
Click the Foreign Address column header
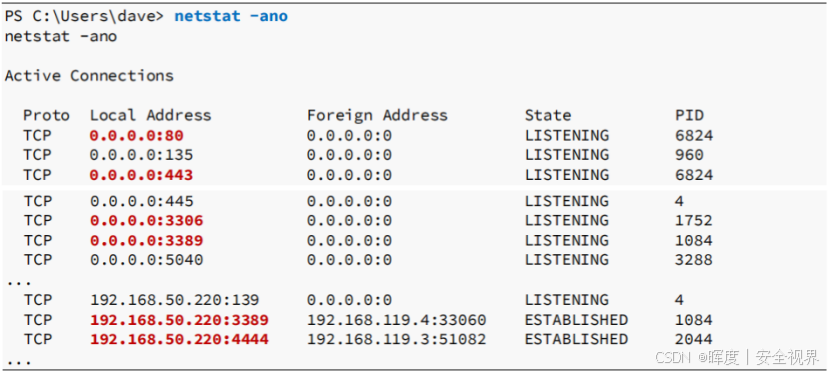point(377,116)
